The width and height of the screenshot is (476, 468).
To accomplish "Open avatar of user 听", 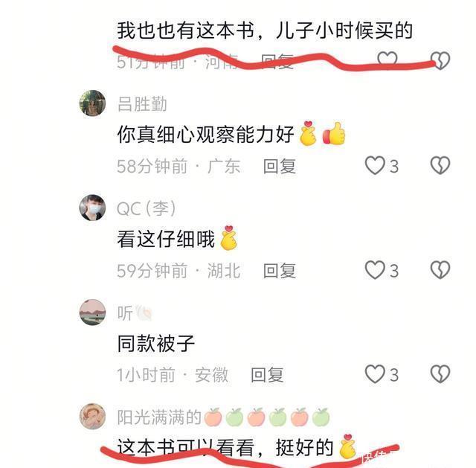I will pyautogui.click(x=92, y=312).
